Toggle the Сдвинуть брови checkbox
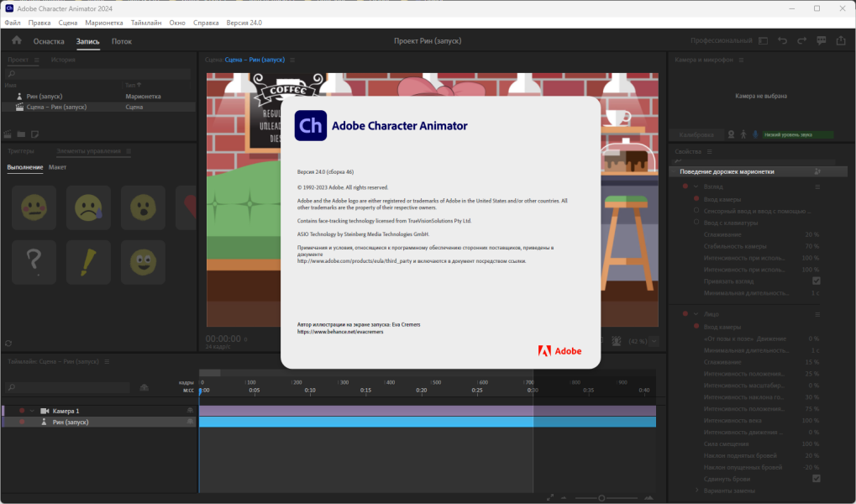 coord(817,479)
